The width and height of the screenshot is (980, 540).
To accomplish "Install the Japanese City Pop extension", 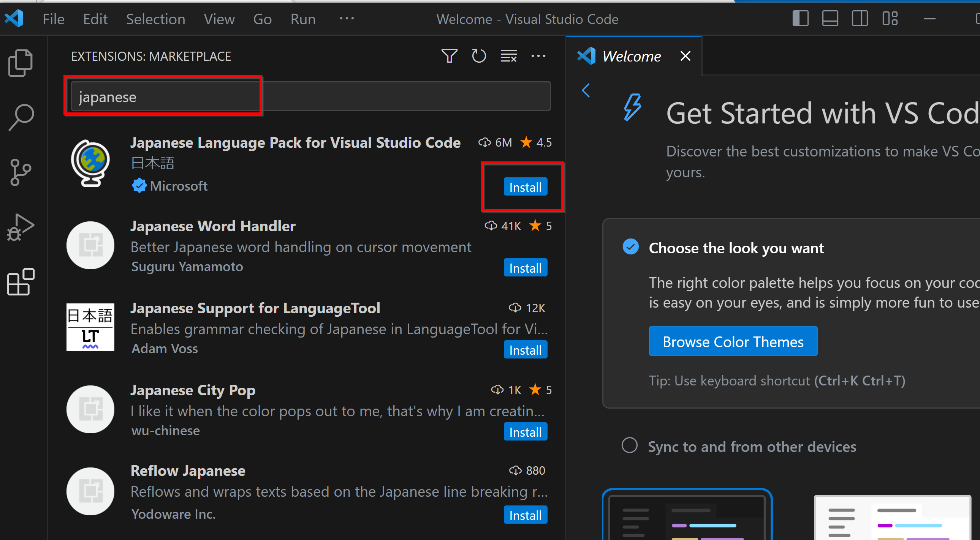I will click(526, 432).
